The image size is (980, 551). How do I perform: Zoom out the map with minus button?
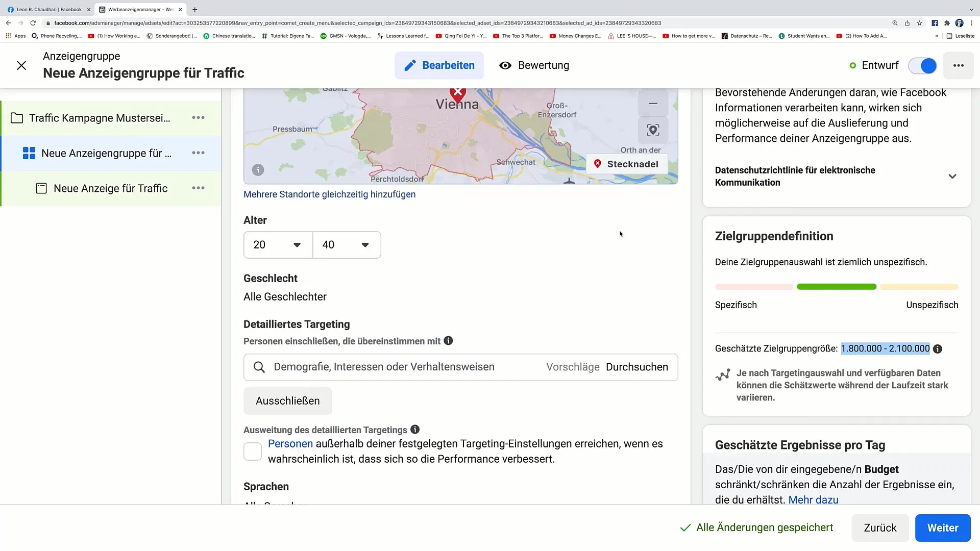(653, 103)
